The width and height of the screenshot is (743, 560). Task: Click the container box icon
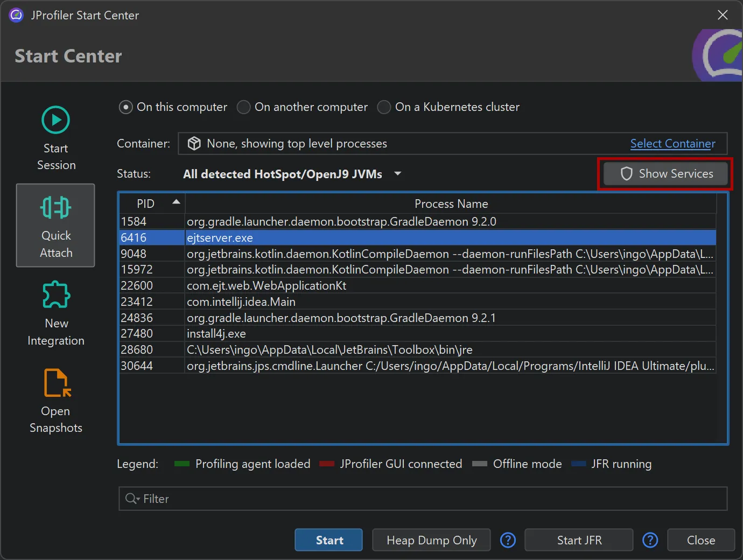tap(194, 144)
